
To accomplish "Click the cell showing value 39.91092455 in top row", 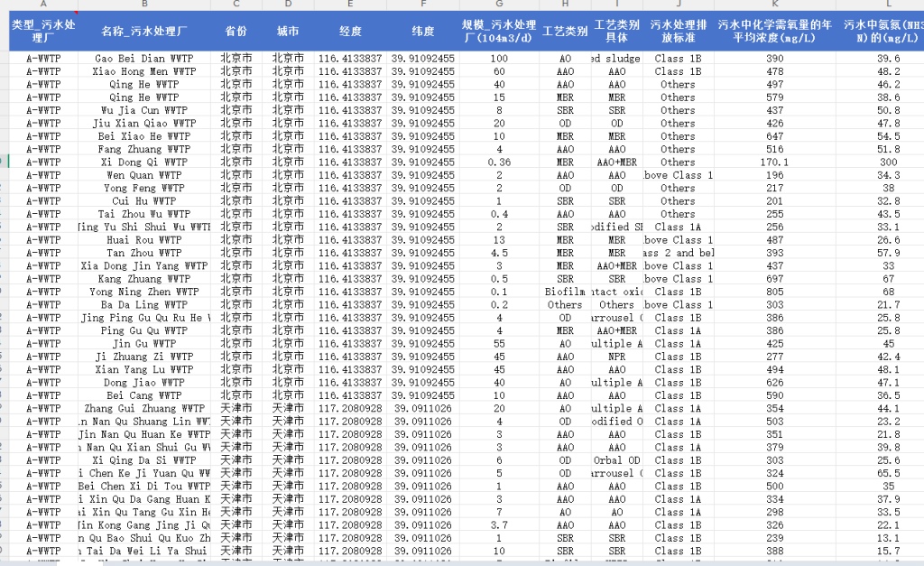I will coord(421,59).
